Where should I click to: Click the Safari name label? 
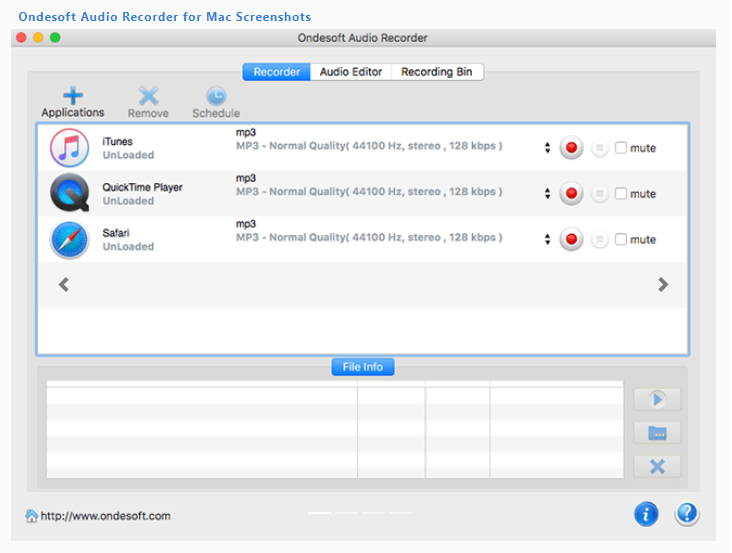116,232
